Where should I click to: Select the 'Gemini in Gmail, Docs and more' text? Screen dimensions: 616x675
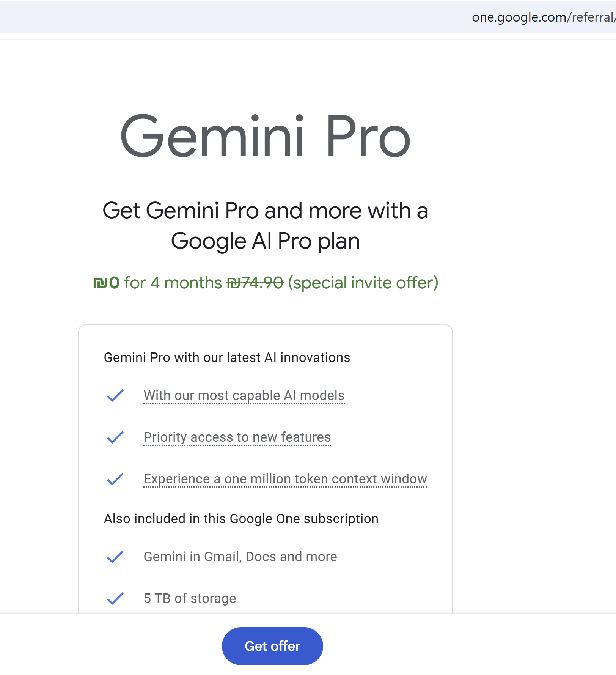coord(240,557)
